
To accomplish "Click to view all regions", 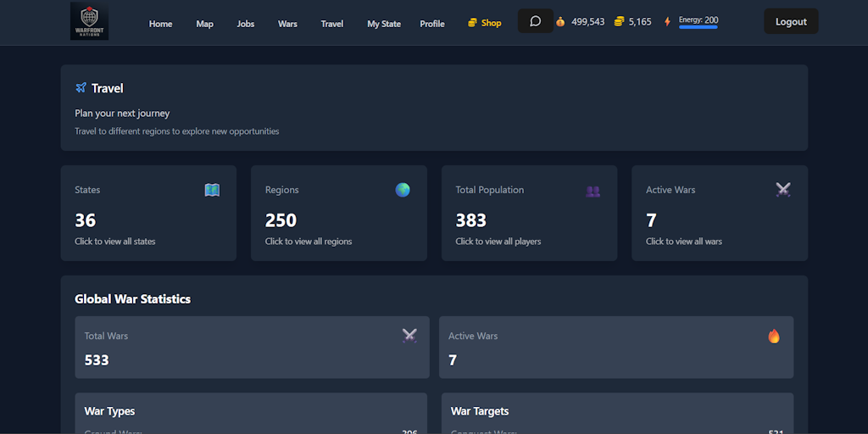I will (309, 242).
